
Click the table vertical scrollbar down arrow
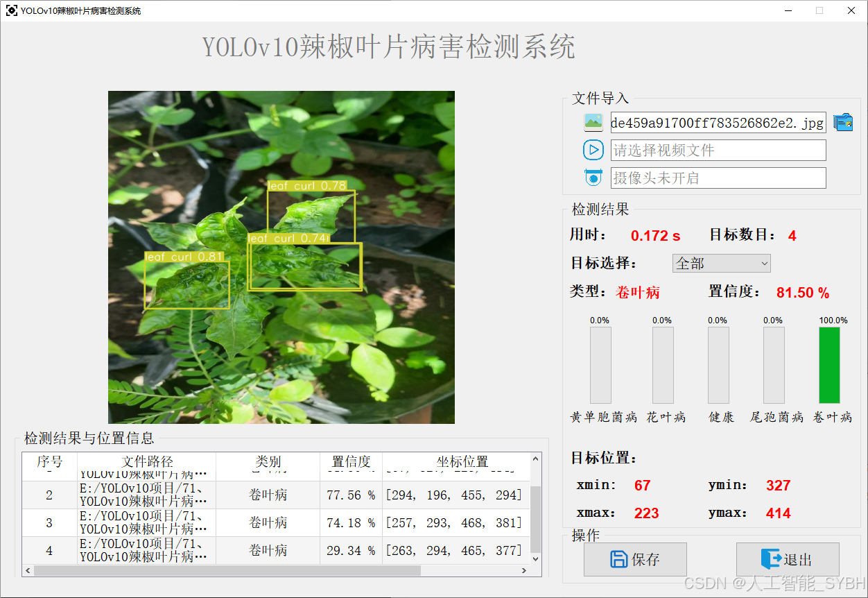[536, 558]
